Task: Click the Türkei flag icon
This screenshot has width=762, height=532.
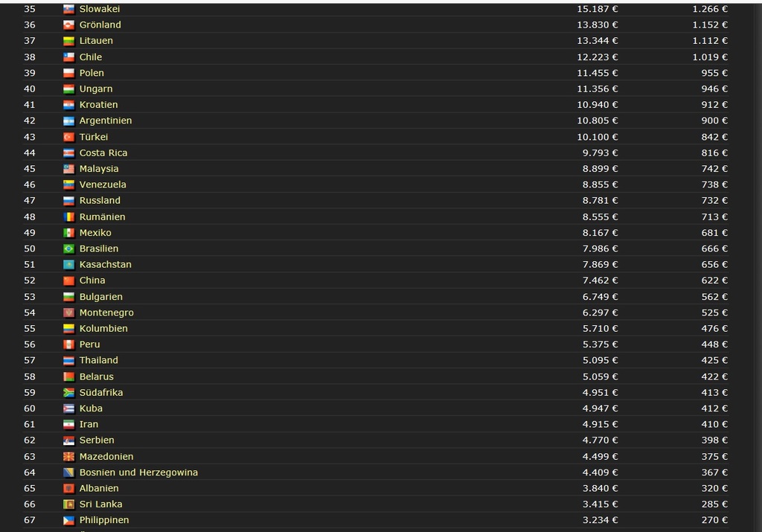Action: click(68, 137)
